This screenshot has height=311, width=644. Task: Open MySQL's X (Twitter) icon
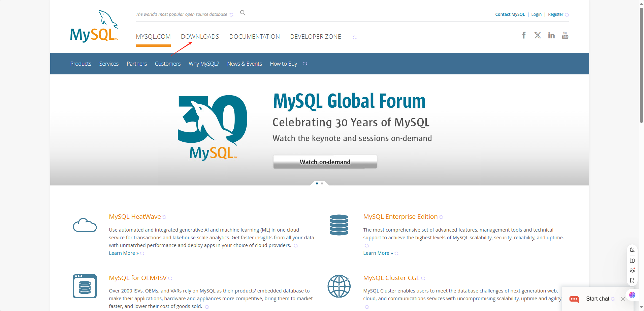click(x=538, y=35)
